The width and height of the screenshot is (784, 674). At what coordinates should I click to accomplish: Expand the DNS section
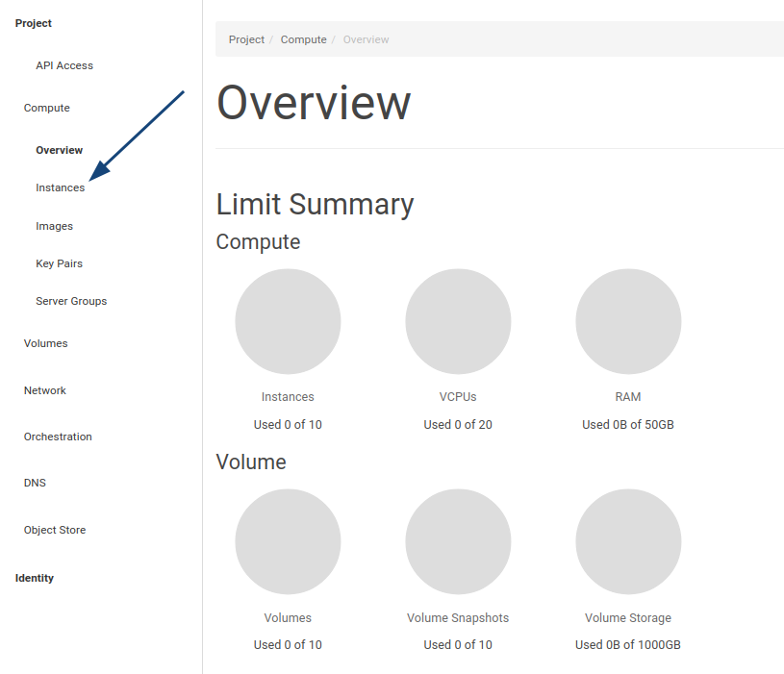click(35, 483)
